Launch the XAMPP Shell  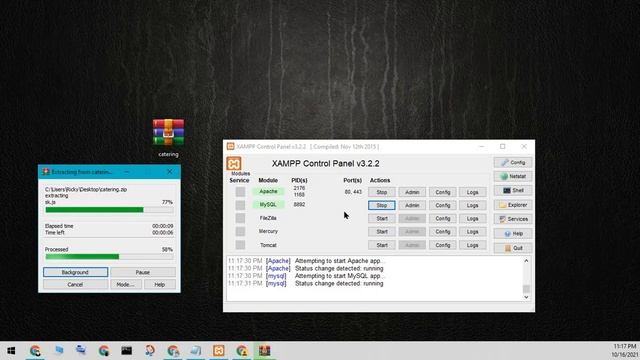coord(513,191)
